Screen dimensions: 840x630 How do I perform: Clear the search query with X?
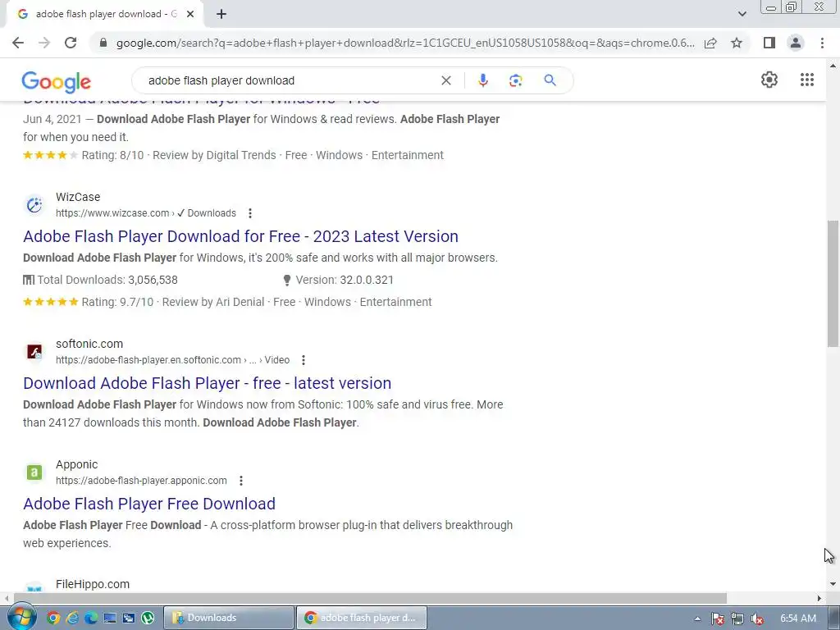445,80
